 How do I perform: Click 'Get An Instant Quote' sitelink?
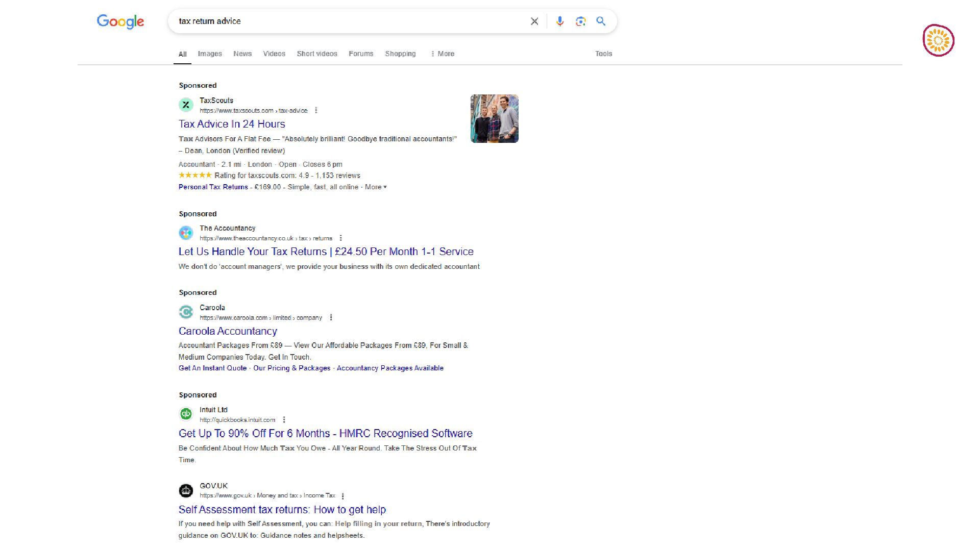click(212, 368)
